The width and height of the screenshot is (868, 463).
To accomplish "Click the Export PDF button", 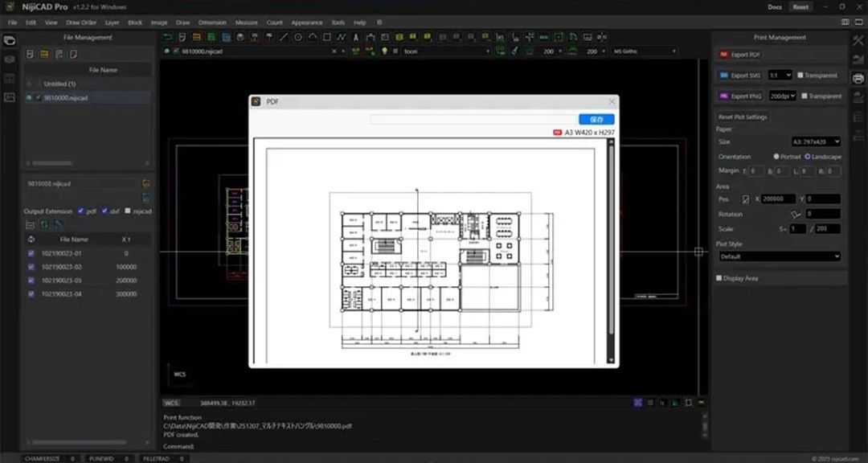I will (x=739, y=55).
